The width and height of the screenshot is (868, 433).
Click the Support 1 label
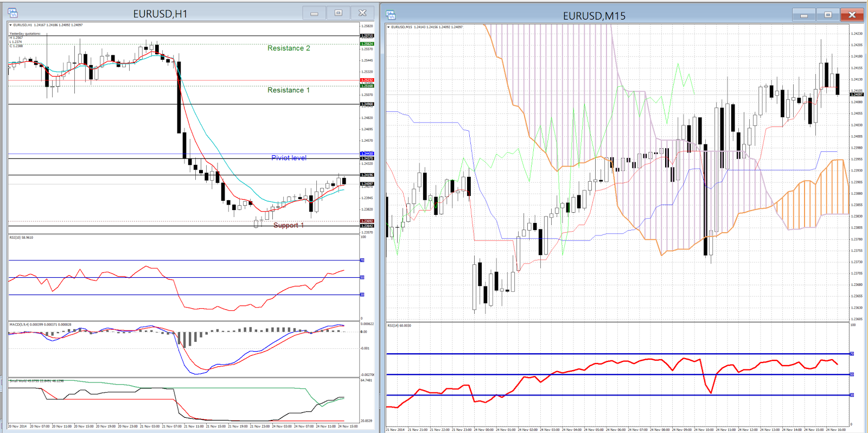coord(289,225)
